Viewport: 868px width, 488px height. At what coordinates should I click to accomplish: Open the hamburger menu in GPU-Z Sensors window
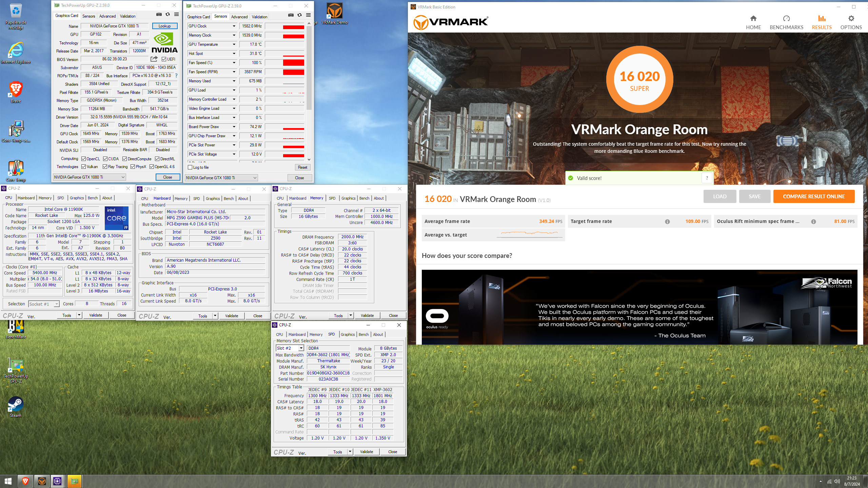pyautogui.click(x=308, y=15)
